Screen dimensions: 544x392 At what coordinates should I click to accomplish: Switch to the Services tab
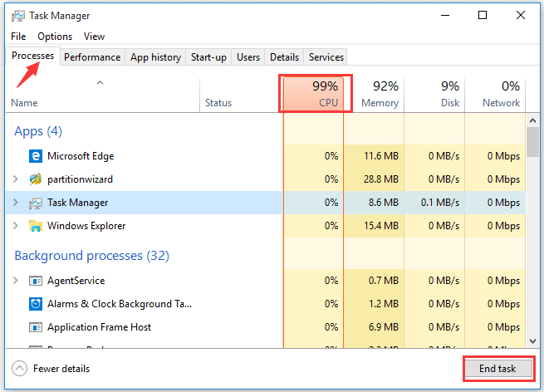326,57
